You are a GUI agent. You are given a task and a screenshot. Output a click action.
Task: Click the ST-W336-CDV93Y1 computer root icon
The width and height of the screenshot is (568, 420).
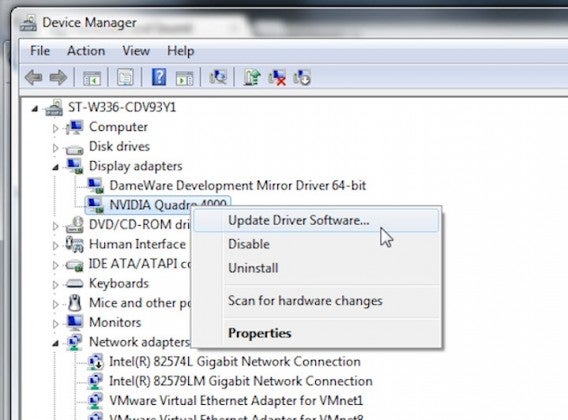click(x=54, y=108)
